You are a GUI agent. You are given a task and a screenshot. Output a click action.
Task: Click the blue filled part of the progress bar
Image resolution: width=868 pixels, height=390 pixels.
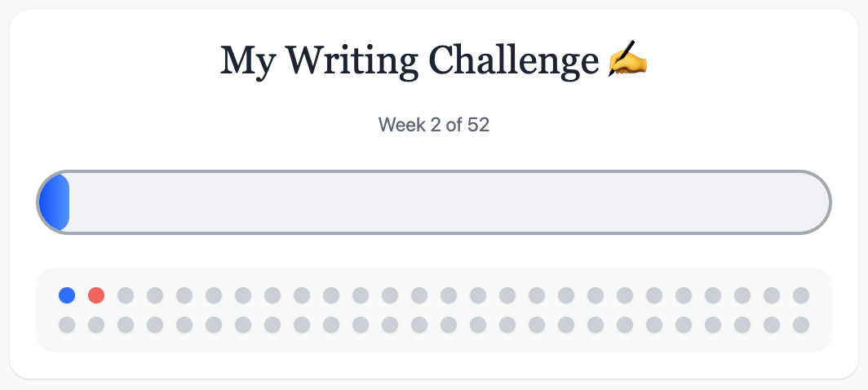click(55, 203)
